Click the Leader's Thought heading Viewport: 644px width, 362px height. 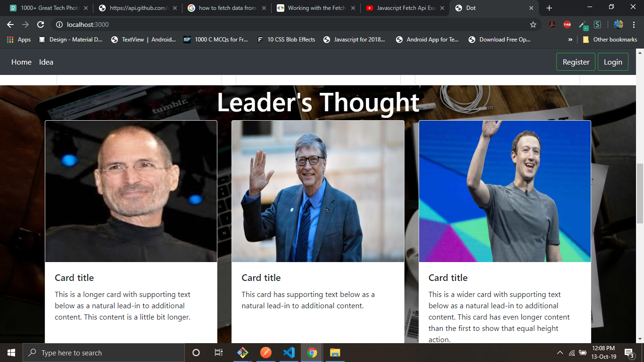tap(318, 102)
